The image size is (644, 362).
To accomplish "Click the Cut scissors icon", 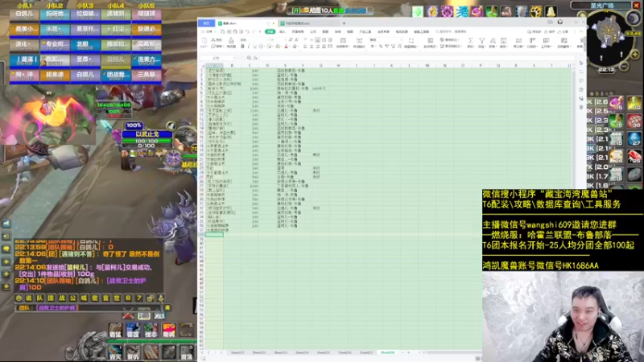I will tap(213, 39).
